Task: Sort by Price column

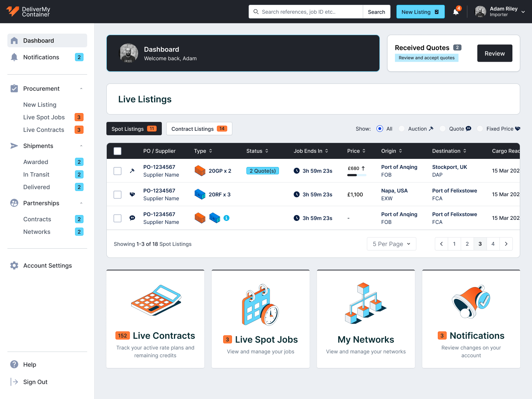Action: (x=357, y=151)
